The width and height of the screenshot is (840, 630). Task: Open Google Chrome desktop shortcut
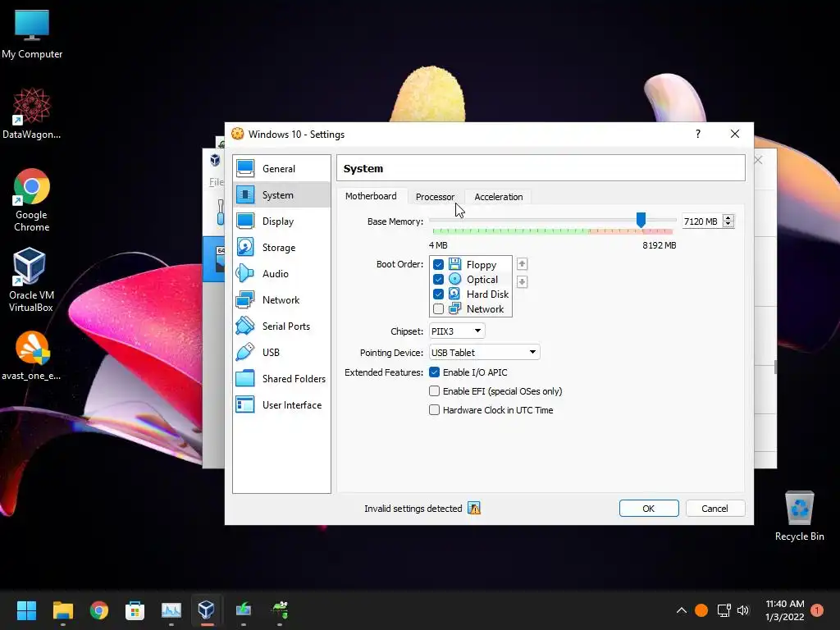point(32,200)
